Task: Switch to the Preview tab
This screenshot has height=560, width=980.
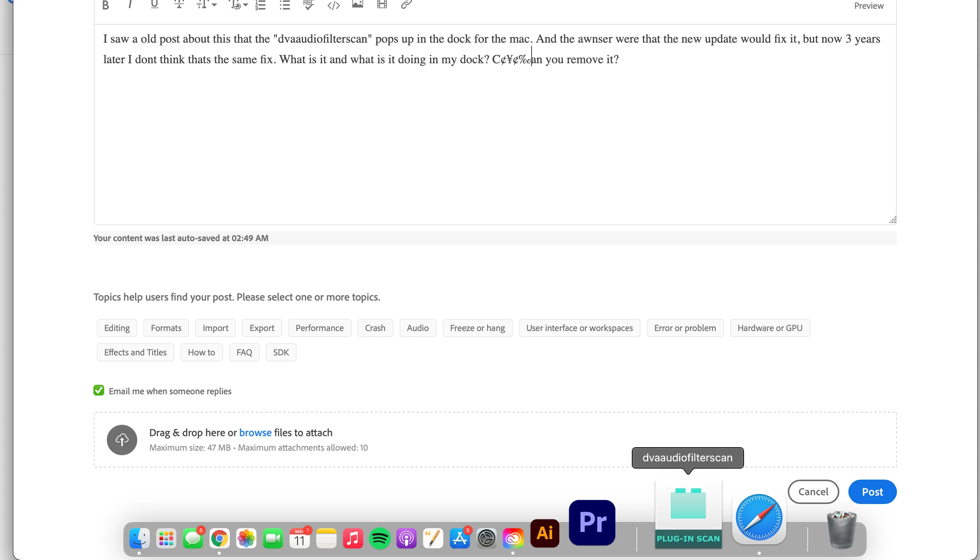Action: coord(868,6)
